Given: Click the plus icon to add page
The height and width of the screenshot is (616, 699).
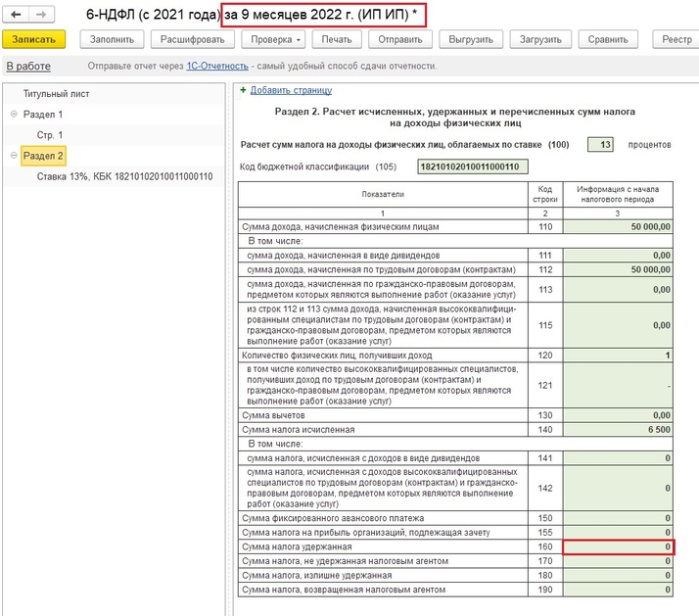Looking at the screenshot, I should (x=243, y=90).
